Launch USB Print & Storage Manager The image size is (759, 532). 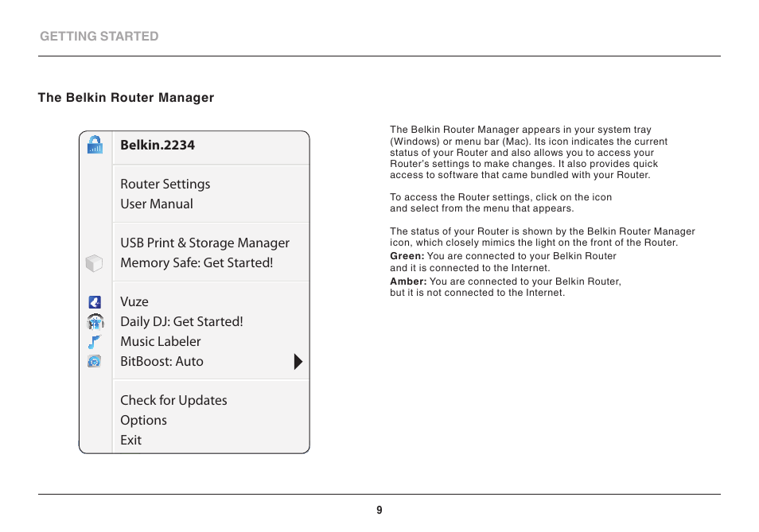(x=204, y=243)
